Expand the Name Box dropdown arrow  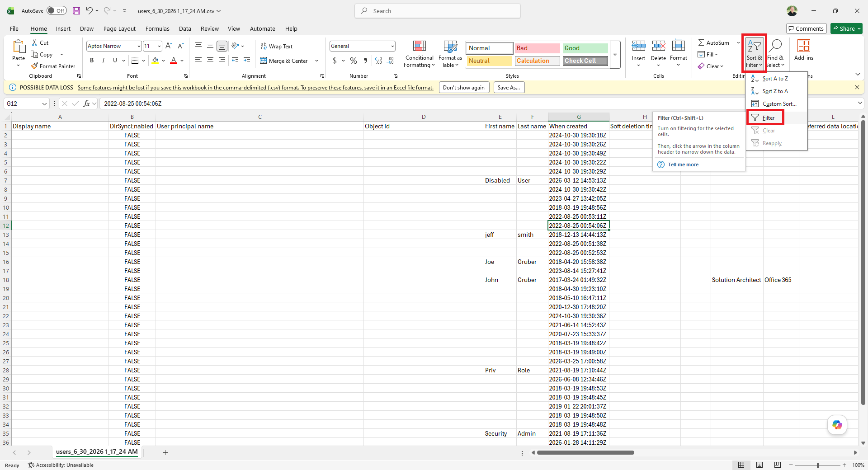pos(44,103)
